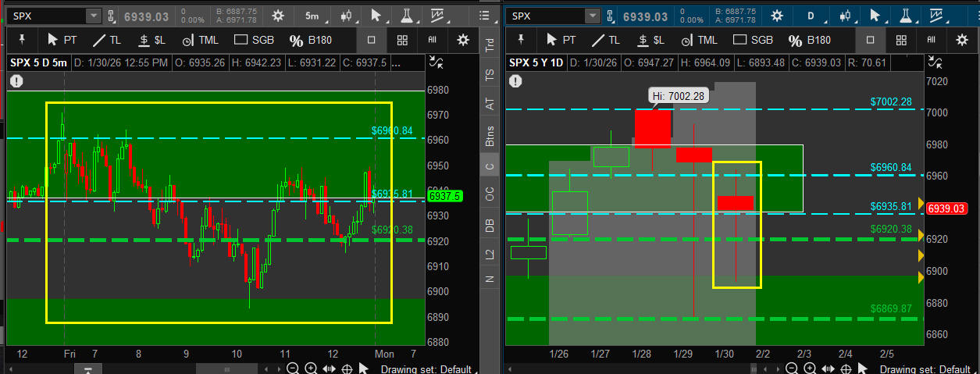Click the zoom out magnifier in left chart
Viewport: 980px width, 374px height.
point(292,369)
